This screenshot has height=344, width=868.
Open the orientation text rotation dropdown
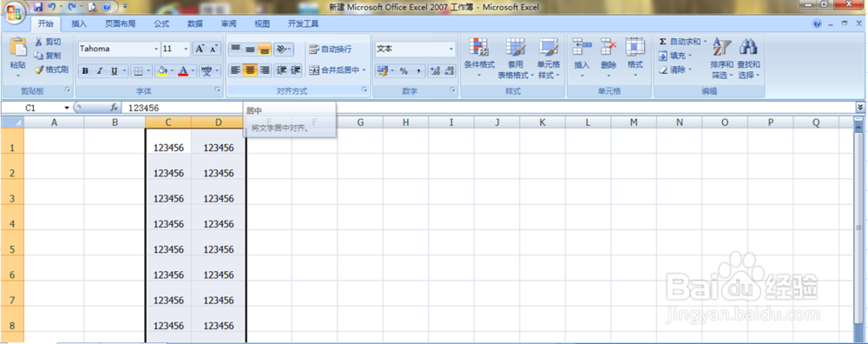click(283, 50)
